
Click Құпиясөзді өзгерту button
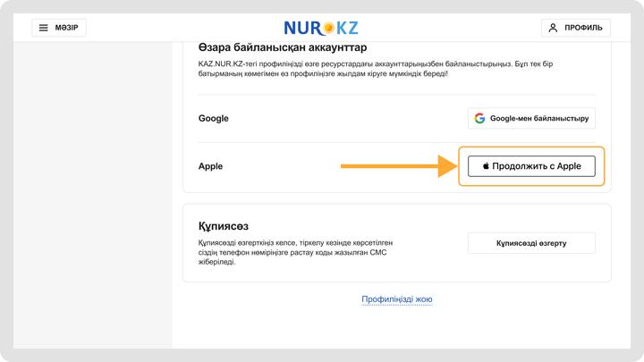(531, 243)
